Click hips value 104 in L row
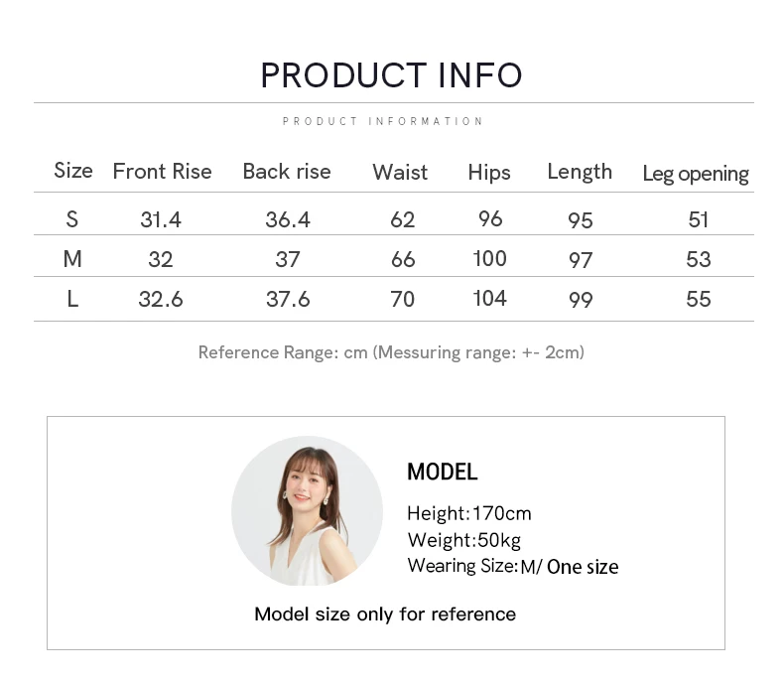The image size is (784, 680). [x=490, y=299]
